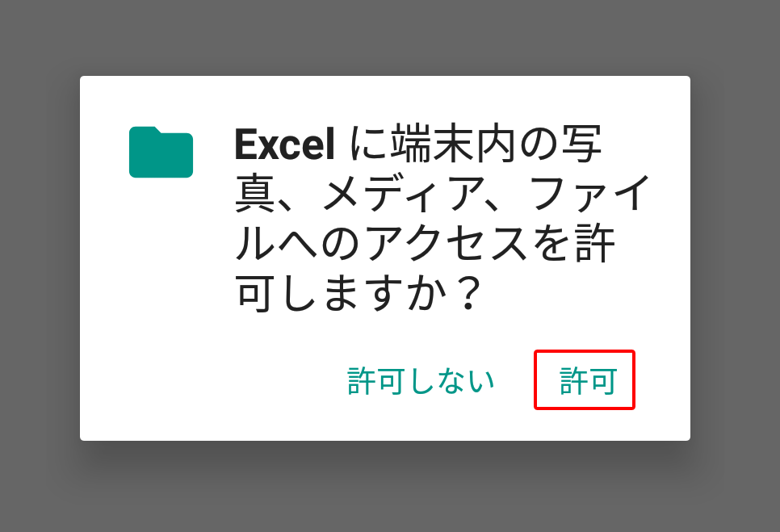This screenshot has height=532, width=780.
Task: Refuse access by tapping 許可しない
Action: (421, 381)
